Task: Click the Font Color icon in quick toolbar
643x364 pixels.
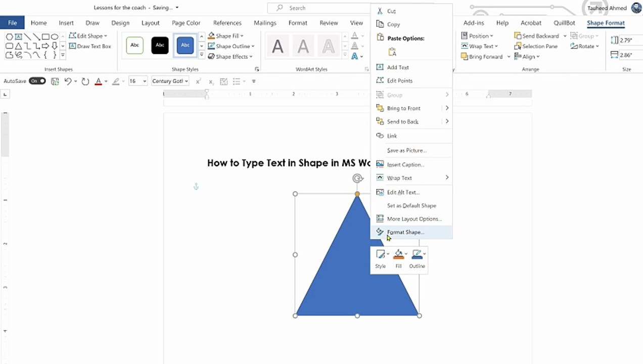Action: pos(98,81)
